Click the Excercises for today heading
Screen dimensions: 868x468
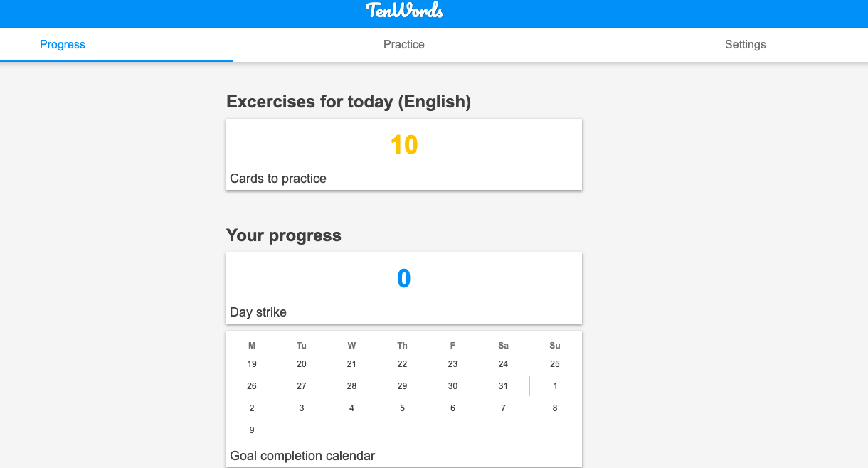pos(349,102)
